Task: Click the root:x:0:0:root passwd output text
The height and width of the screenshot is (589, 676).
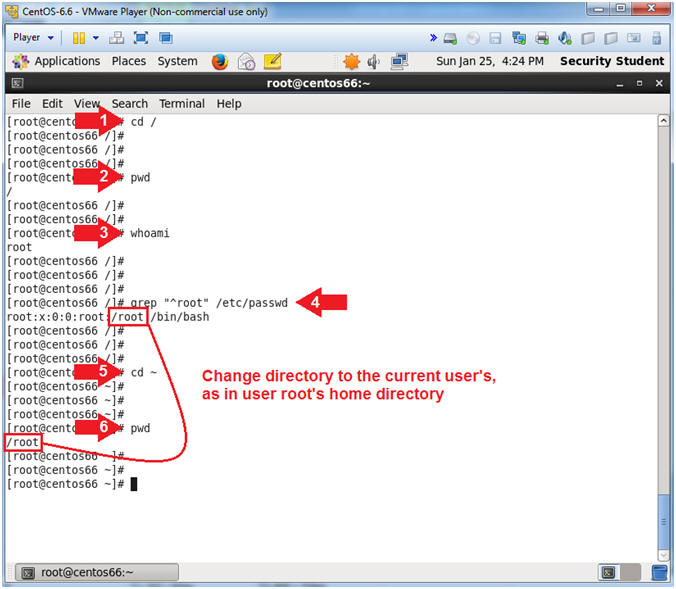Action: point(56,317)
